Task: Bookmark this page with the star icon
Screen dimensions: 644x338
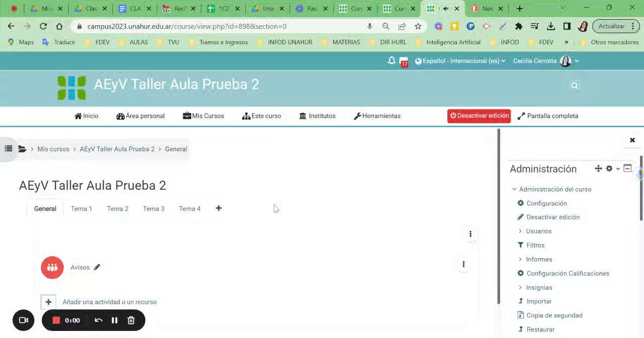Action: click(418, 26)
